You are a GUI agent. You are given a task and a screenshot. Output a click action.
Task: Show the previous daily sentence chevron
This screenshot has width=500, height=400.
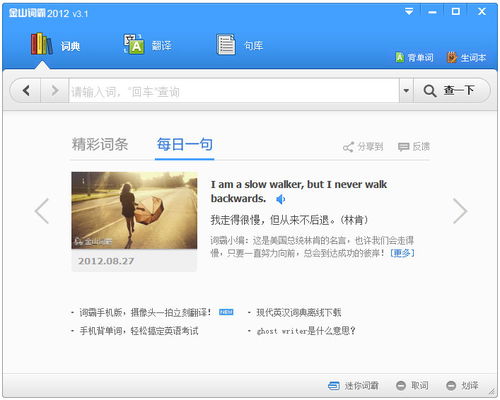click(x=42, y=211)
